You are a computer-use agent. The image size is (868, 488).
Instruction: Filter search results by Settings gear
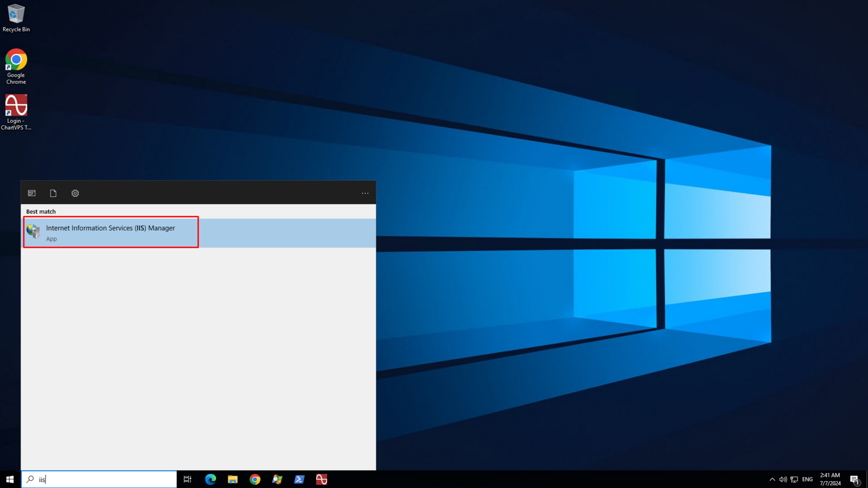coord(75,194)
